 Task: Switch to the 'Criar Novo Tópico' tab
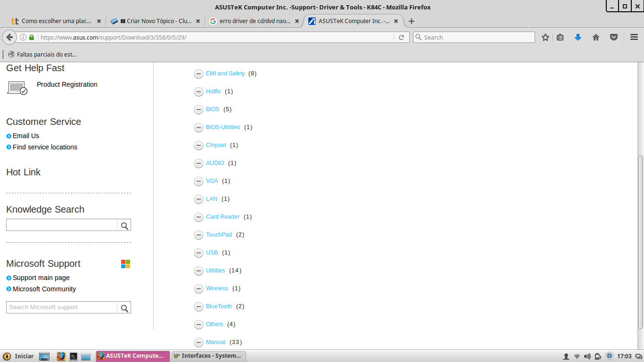[156, 21]
